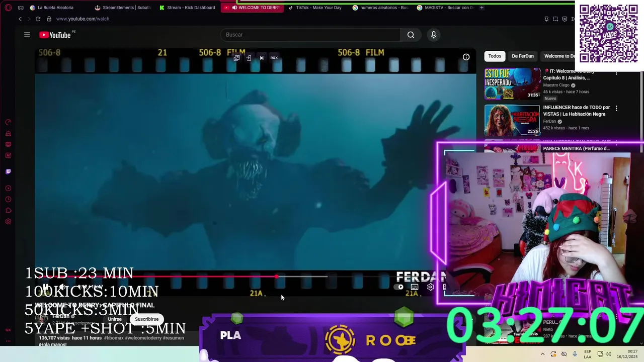Click the #welcometoderry hashtag
644x362 pixels.
pos(143,338)
